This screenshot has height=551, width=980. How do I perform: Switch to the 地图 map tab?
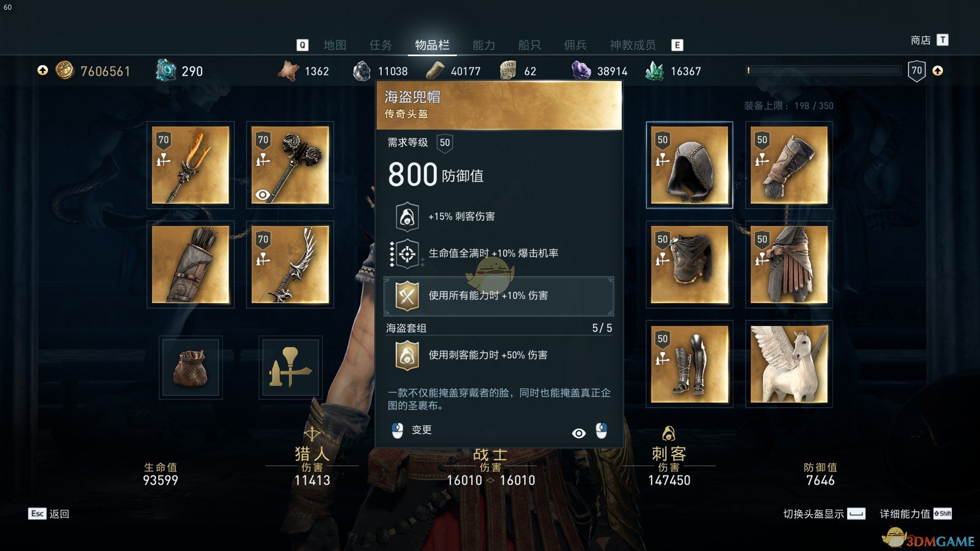click(335, 45)
